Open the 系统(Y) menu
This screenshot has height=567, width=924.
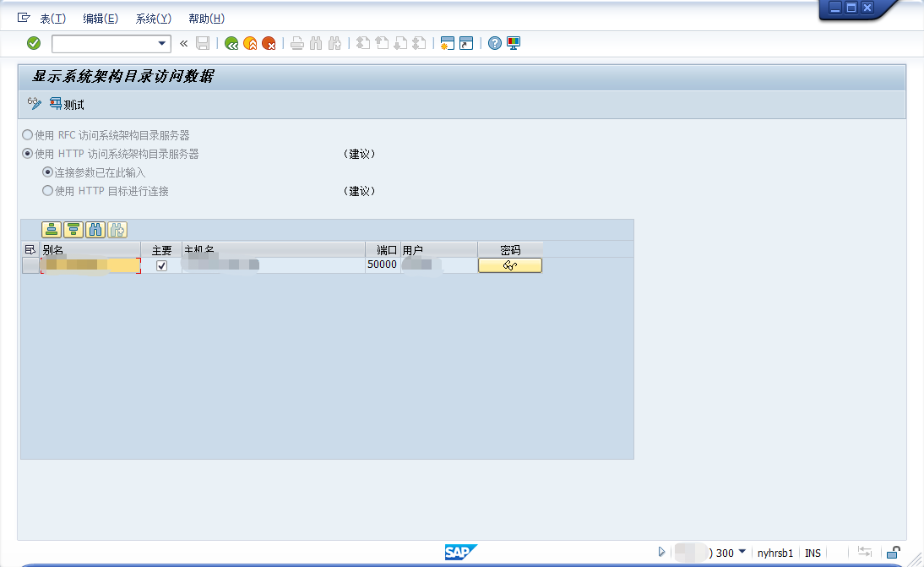tap(154, 19)
